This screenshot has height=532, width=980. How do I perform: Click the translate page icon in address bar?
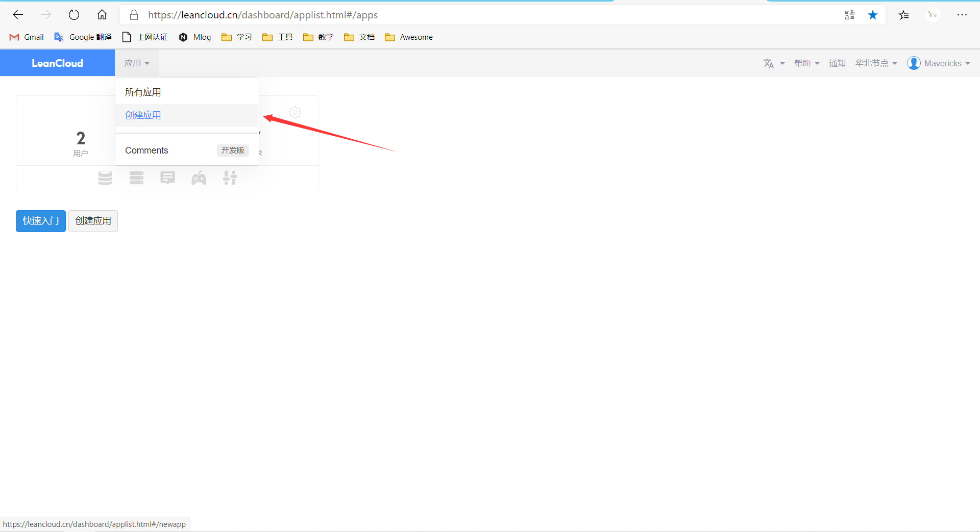(849, 15)
